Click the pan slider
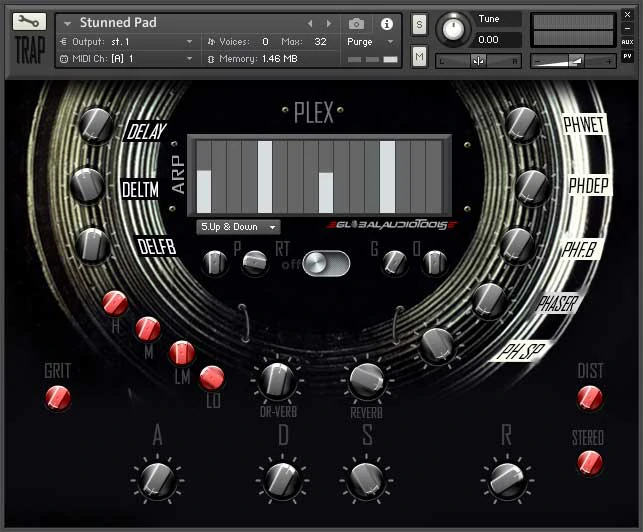 [x=478, y=61]
